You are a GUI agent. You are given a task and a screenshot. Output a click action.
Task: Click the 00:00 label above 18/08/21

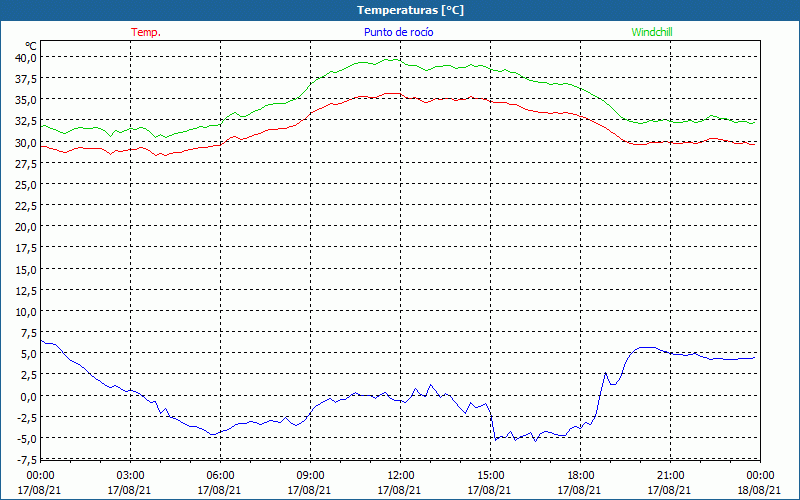[760, 476]
